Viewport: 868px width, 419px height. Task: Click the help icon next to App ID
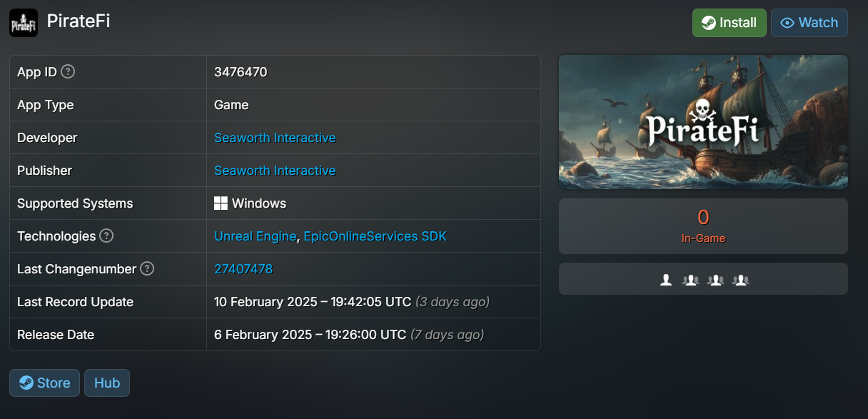68,71
